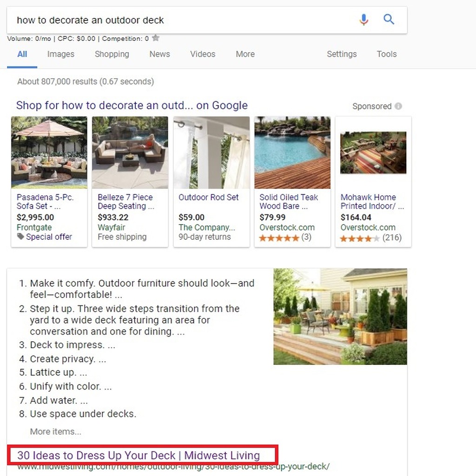Click the Frontgate seller name
Viewport: 476px width, 476px height.
tap(34, 227)
